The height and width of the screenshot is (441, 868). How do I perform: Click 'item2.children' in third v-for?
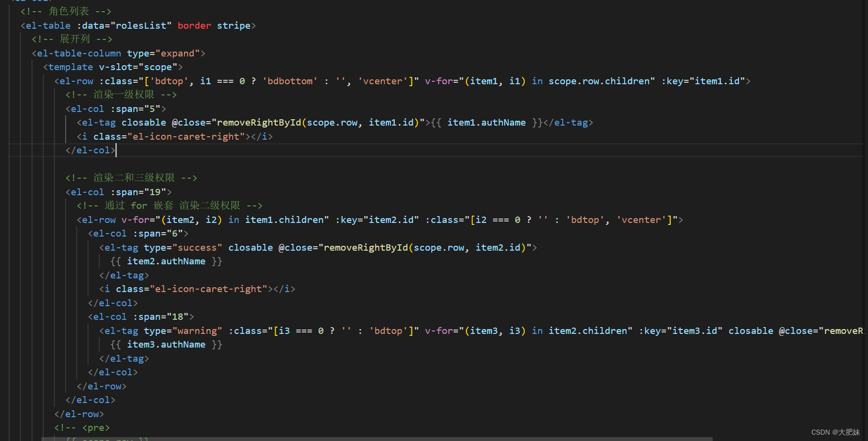588,331
